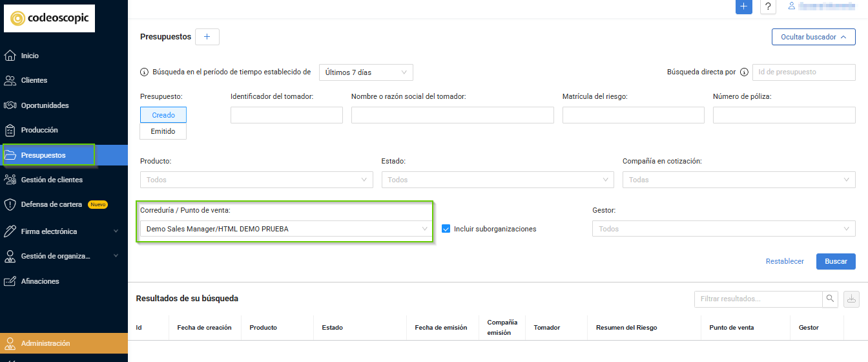The width and height of the screenshot is (868, 362).
Task: Click the Fecha de emisión column header
Action: pyautogui.click(x=441, y=328)
